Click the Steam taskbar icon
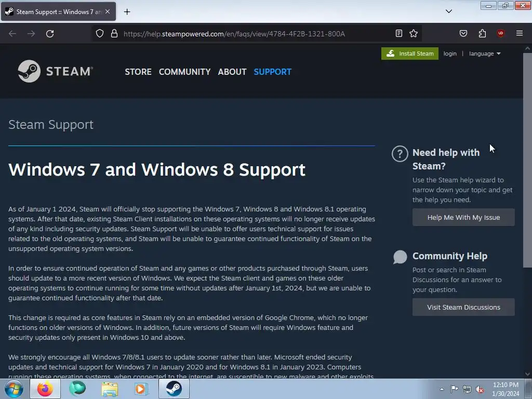The height and width of the screenshot is (399, 532). pyautogui.click(x=174, y=389)
